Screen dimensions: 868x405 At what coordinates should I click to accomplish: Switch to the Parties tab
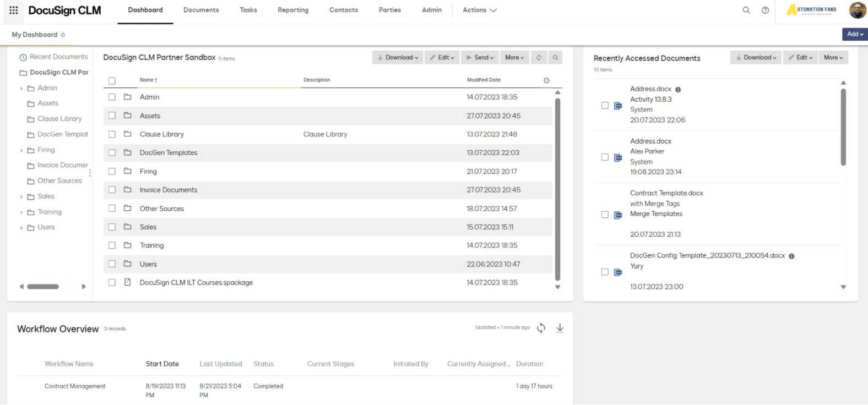click(390, 10)
